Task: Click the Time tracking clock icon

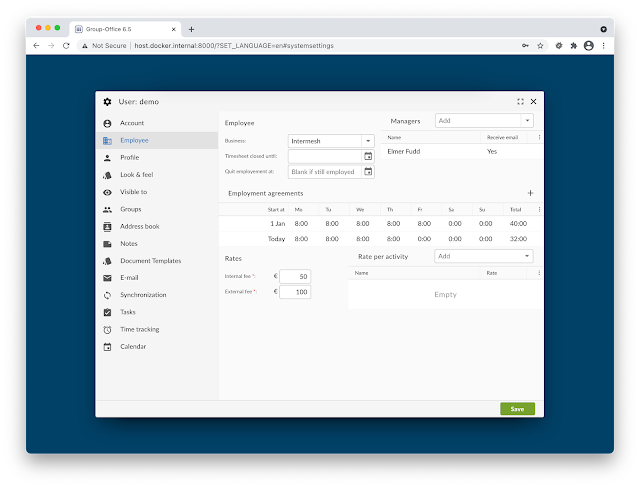Action: pyautogui.click(x=107, y=330)
